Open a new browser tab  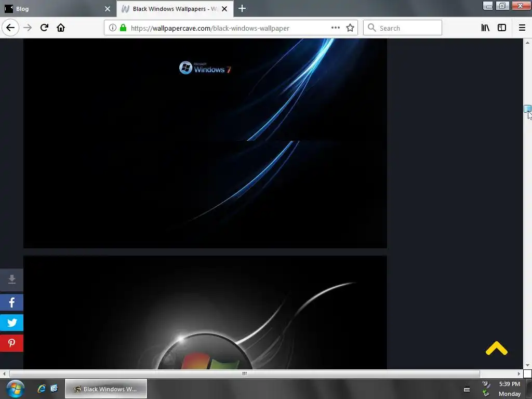point(242,8)
